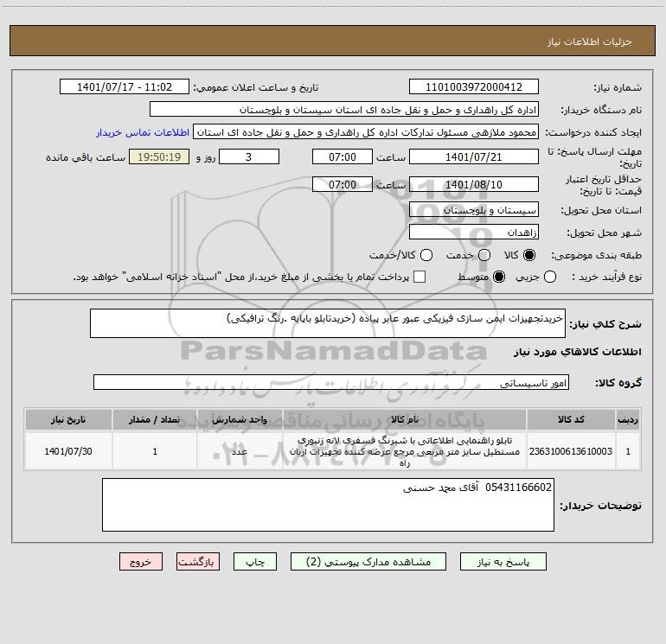The width and height of the screenshot is (666, 644).
Task: Click the need date cell 1401/07/30
Action: click(68, 451)
